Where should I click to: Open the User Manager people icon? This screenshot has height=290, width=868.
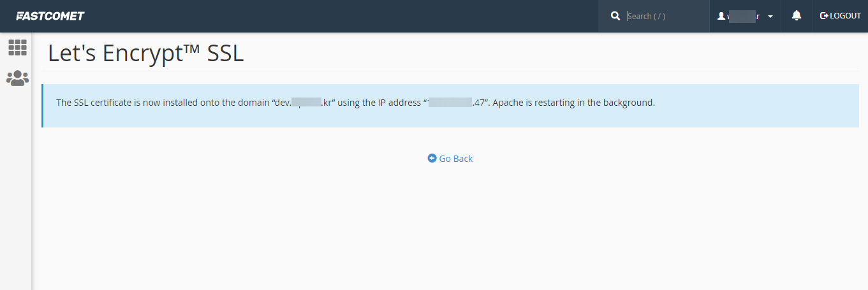tap(17, 78)
